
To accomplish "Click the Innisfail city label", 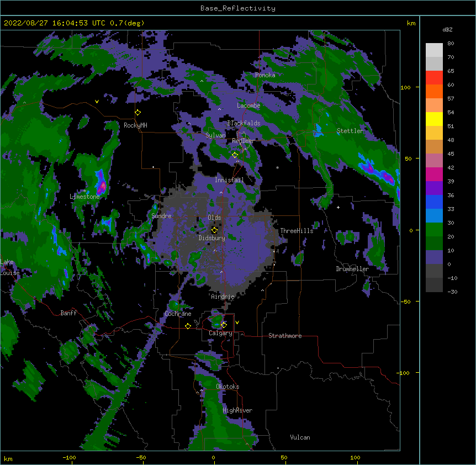I will coord(229,180).
